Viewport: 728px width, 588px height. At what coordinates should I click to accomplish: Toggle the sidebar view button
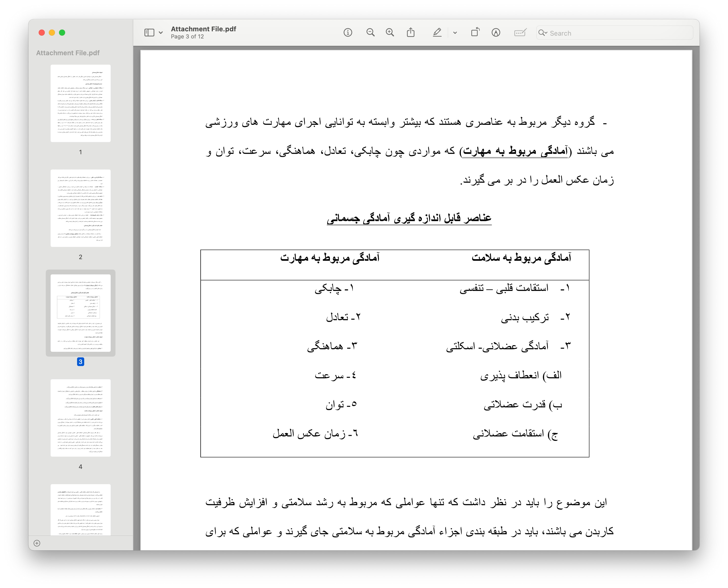[x=149, y=33]
